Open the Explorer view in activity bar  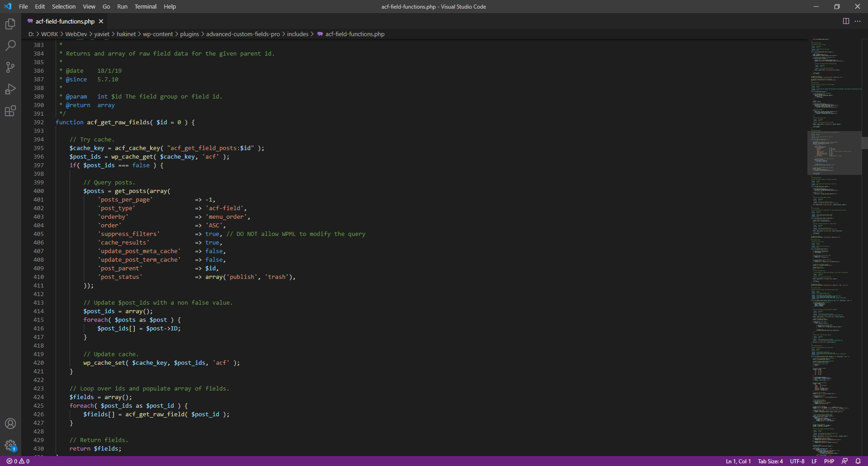pyautogui.click(x=10, y=24)
